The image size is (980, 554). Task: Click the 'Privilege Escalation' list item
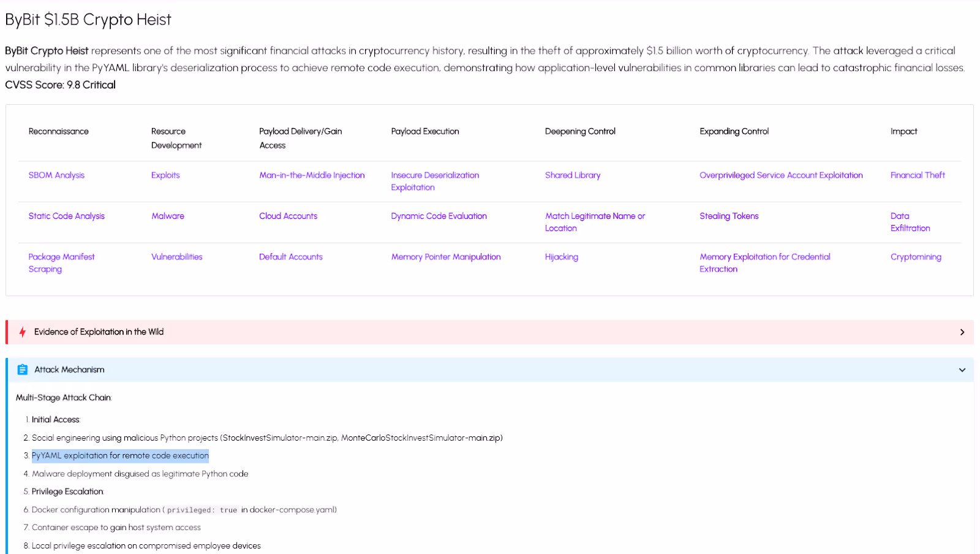tap(68, 491)
